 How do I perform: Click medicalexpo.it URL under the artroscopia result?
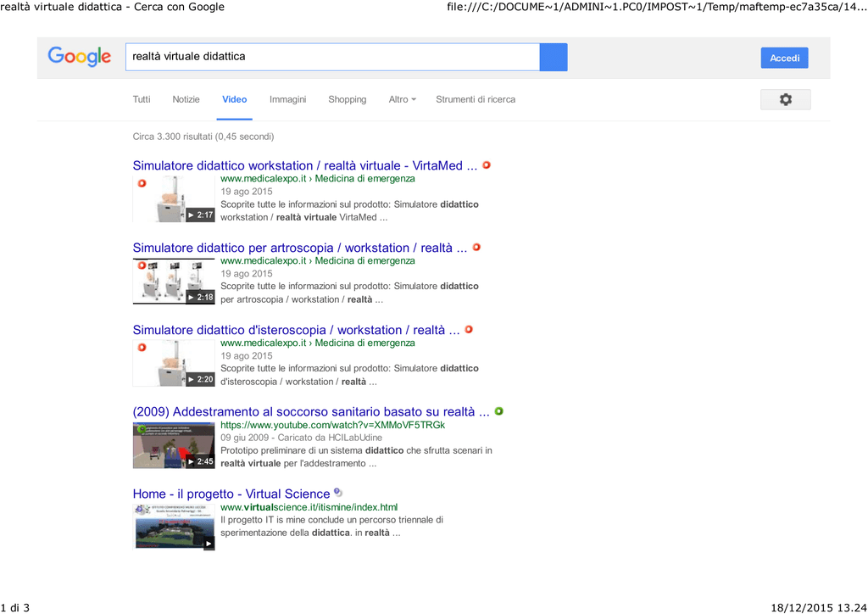click(318, 260)
